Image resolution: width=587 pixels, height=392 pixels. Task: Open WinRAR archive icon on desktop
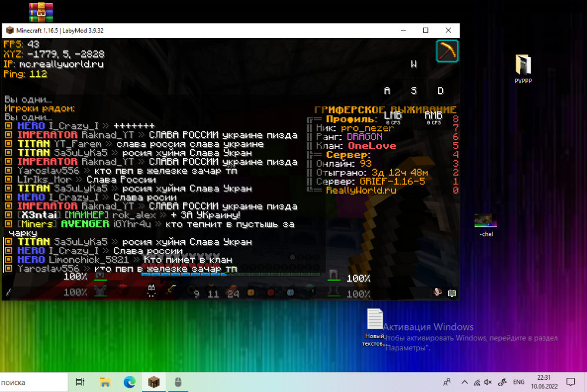click(x=41, y=12)
